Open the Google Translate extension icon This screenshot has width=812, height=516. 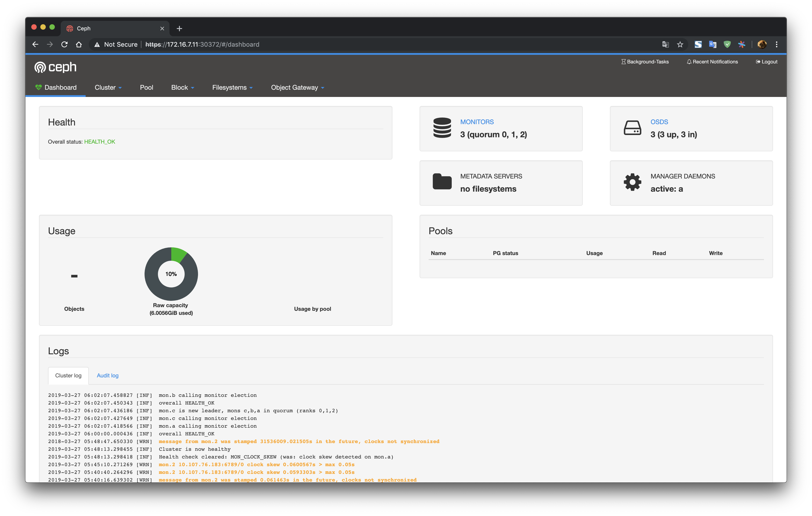pos(713,44)
